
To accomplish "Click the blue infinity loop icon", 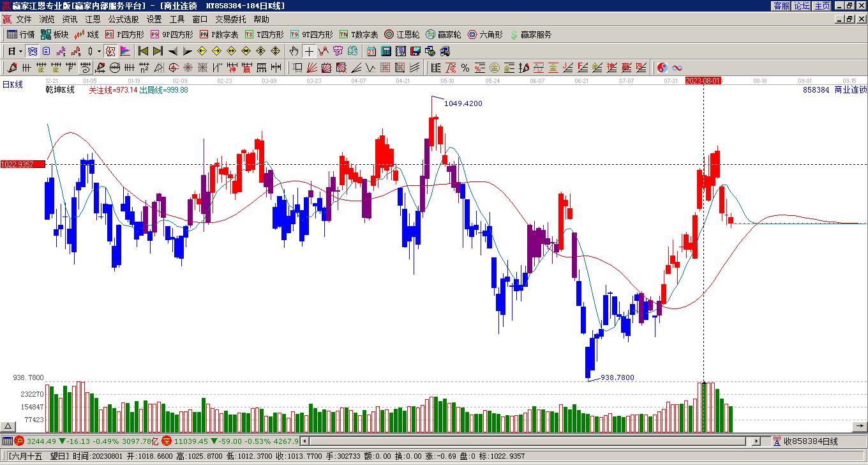I will (x=677, y=68).
